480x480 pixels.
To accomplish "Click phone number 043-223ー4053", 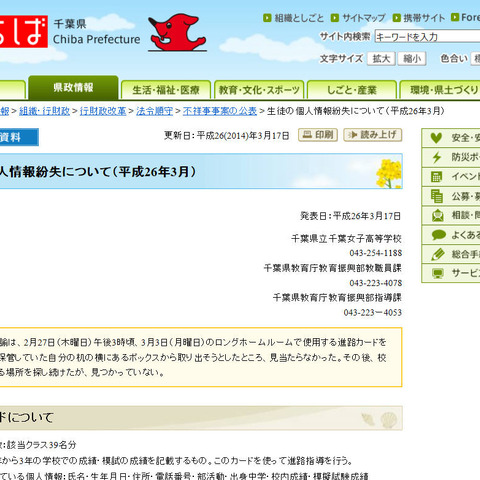I will tap(373, 313).
